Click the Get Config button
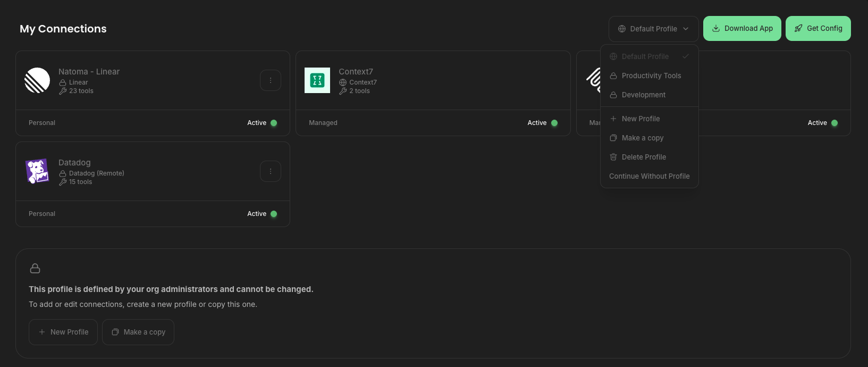The width and height of the screenshot is (868, 367). tap(818, 29)
